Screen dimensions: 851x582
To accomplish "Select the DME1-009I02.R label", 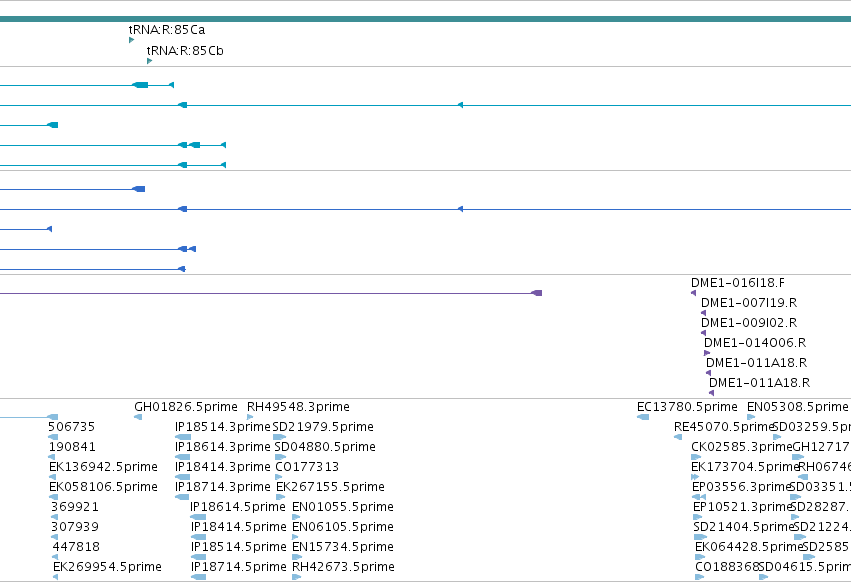I will tap(749, 322).
